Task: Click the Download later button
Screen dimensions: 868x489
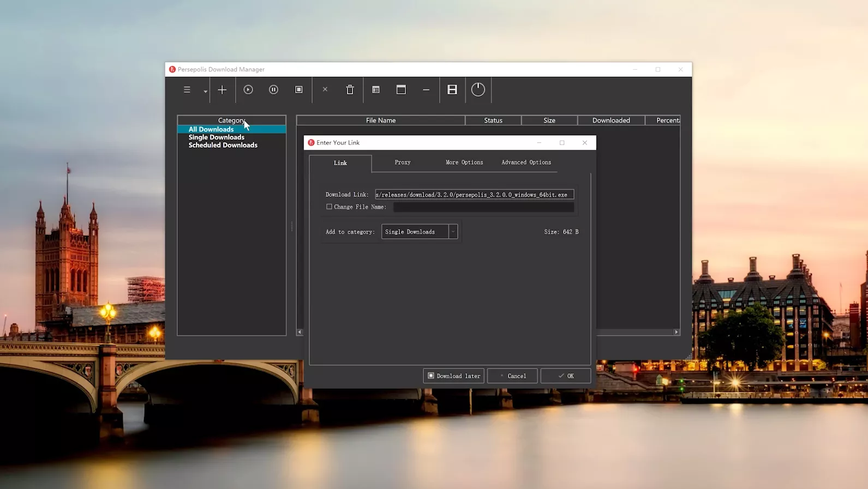Action: (x=453, y=376)
